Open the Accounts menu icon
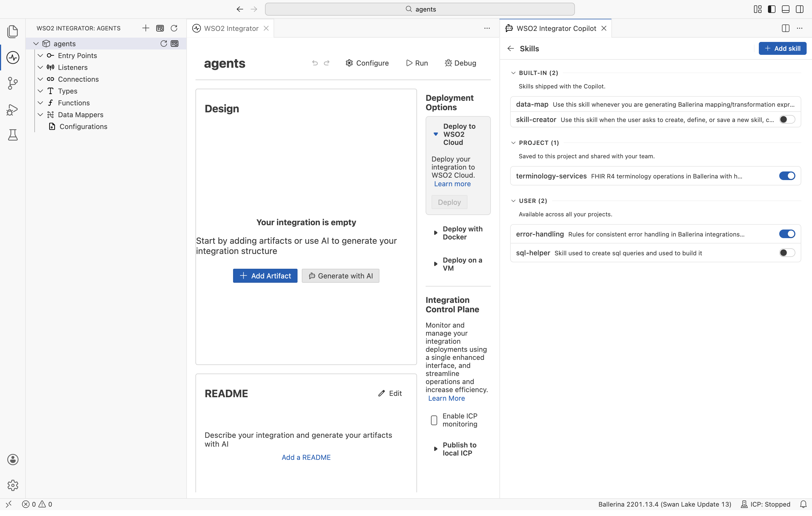This screenshot has width=812, height=516. 12,460
